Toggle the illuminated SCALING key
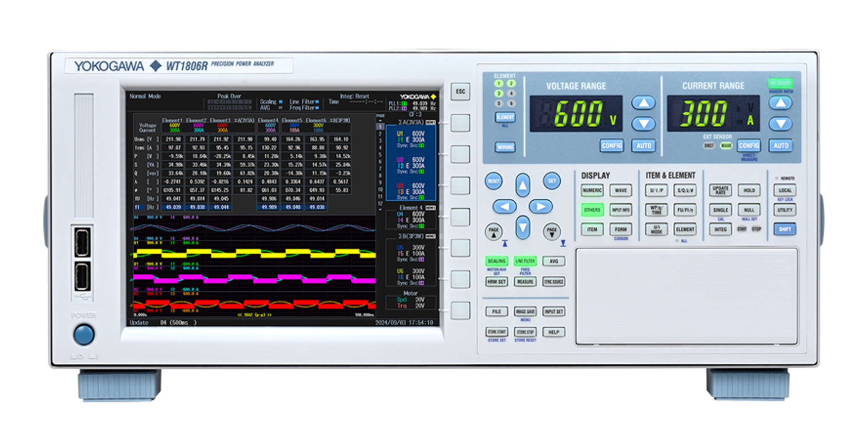The height and width of the screenshot is (434, 868). [x=496, y=261]
